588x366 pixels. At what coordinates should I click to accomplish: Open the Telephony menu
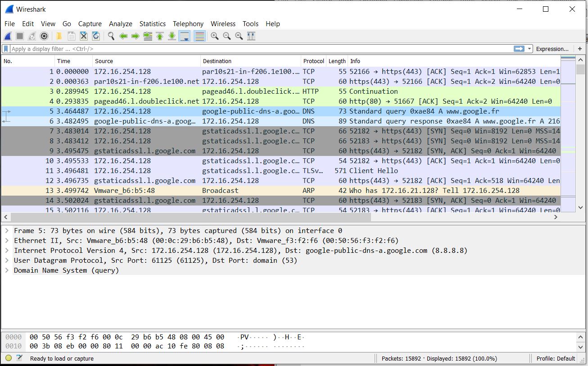tap(188, 24)
